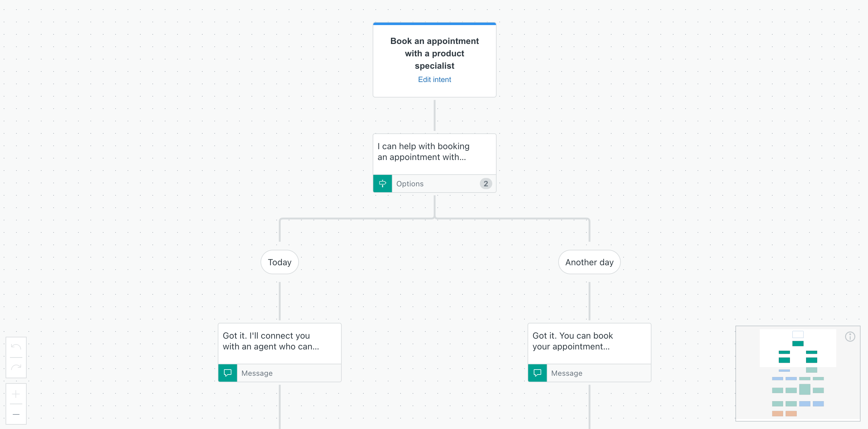The height and width of the screenshot is (429, 868).
Task: Click the Edit intent link
Action: (x=434, y=80)
